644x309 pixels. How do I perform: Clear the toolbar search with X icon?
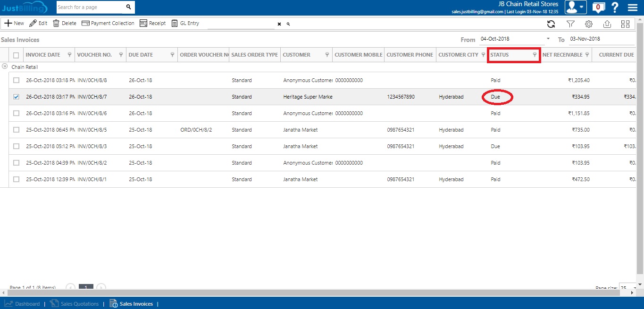(279, 24)
